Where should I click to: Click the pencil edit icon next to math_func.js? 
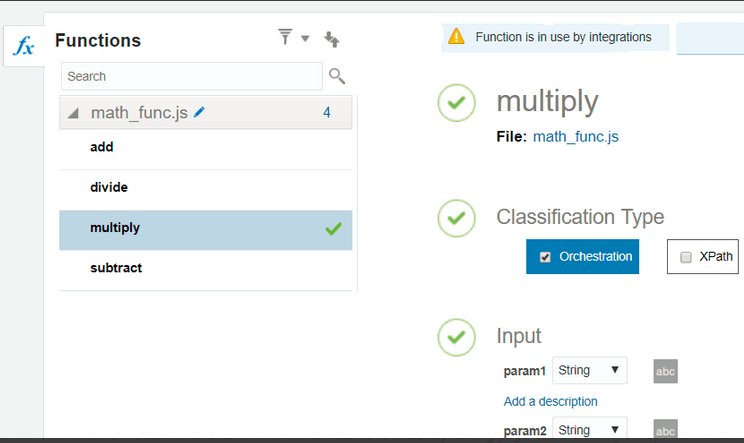click(199, 112)
